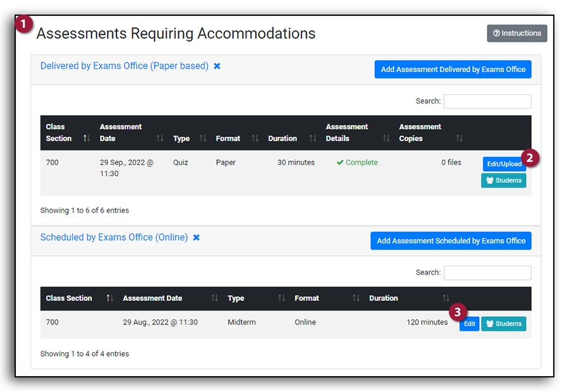569x392 pixels.
Task: Open Delivered by Exams Office (Paper based) link
Action: click(124, 66)
